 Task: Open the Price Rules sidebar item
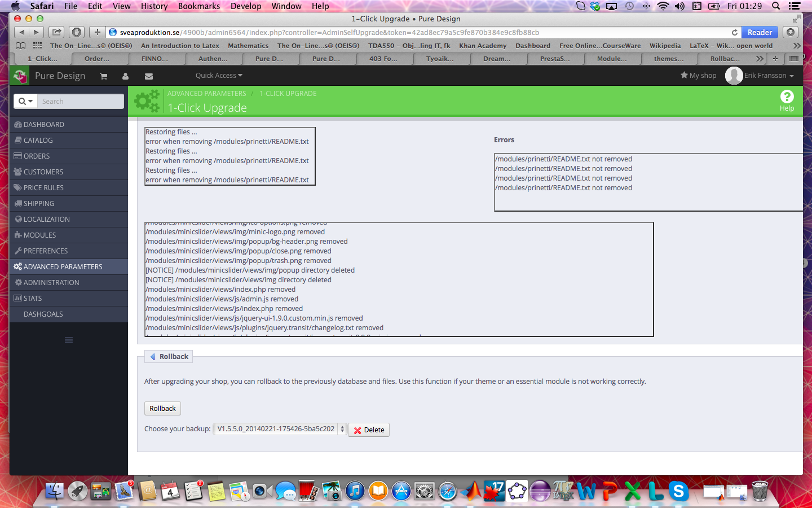[69, 187]
